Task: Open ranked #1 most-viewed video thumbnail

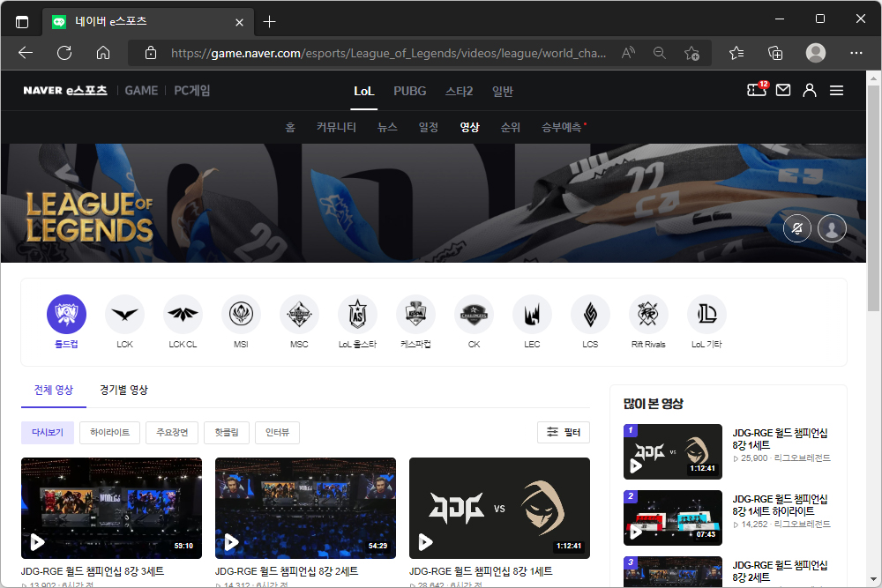Action: (673, 451)
